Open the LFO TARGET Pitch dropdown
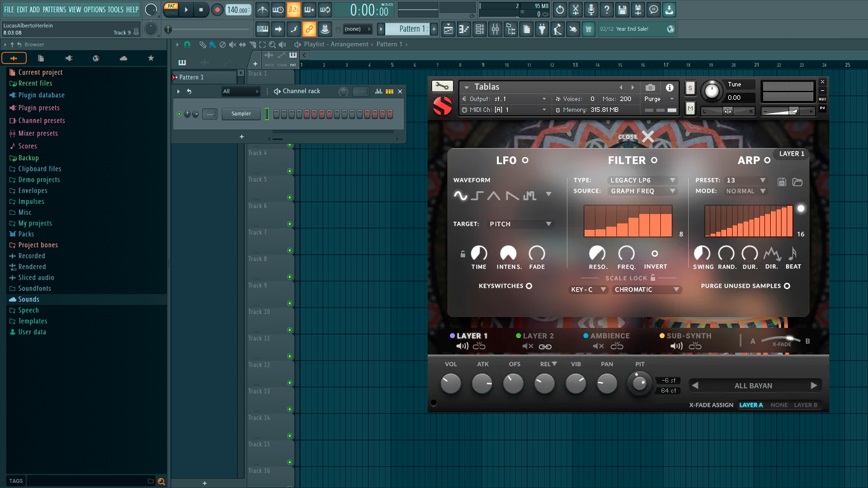This screenshot has width=868, height=488. click(520, 224)
